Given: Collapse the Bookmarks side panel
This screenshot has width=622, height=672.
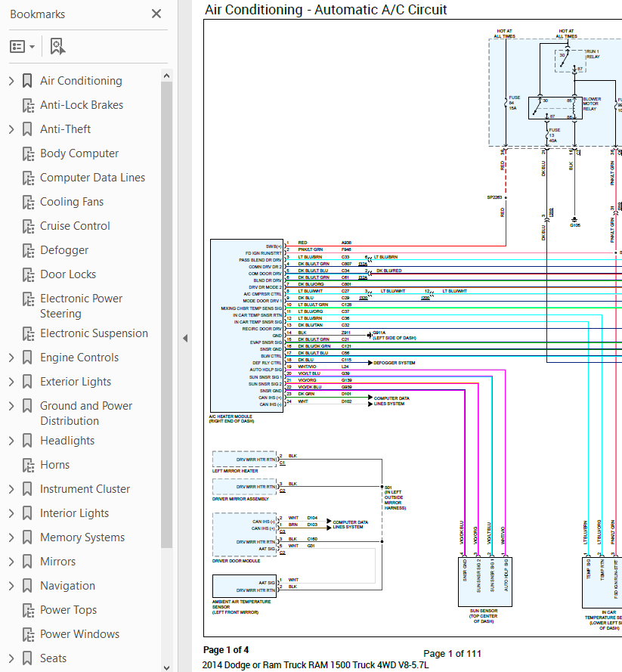Looking at the screenshot, I should (184, 338).
